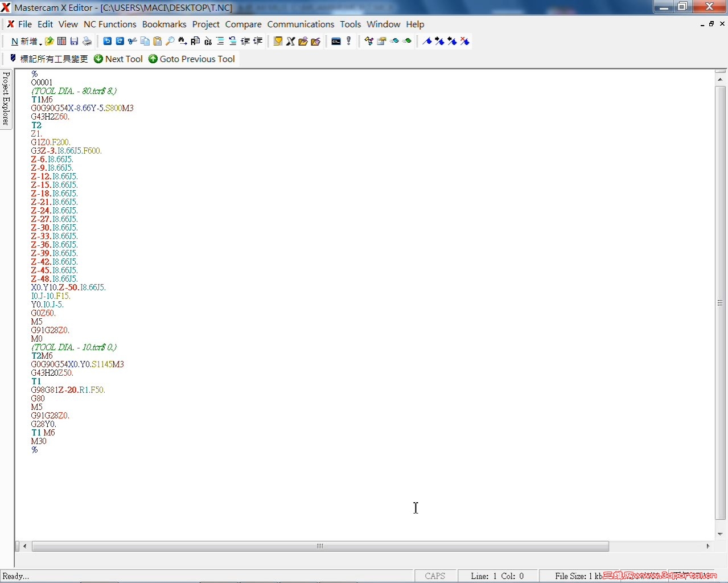
Task: Open the File menu
Action: pyautogui.click(x=25, y=24)
